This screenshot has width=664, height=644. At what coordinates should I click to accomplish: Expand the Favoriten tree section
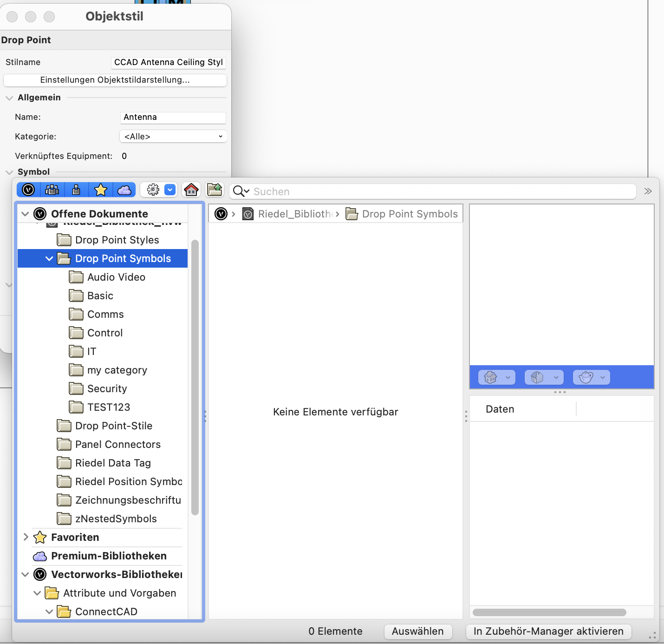[26, 537]
